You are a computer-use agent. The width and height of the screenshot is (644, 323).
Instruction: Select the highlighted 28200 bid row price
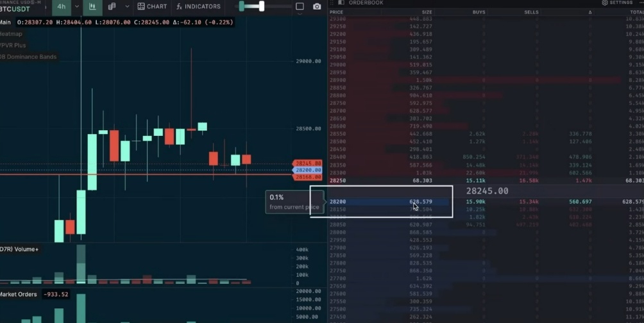(x=337, y=201)
